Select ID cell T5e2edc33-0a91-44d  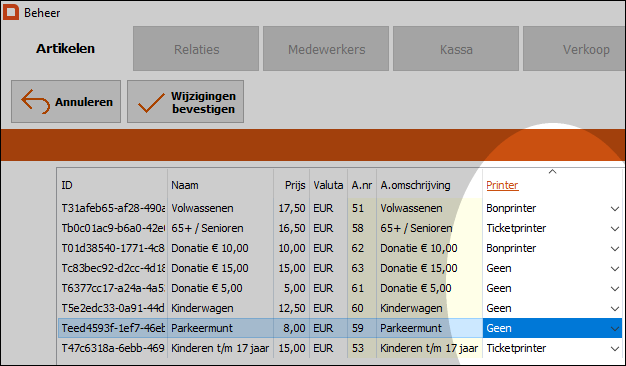[x=113, y=308]
